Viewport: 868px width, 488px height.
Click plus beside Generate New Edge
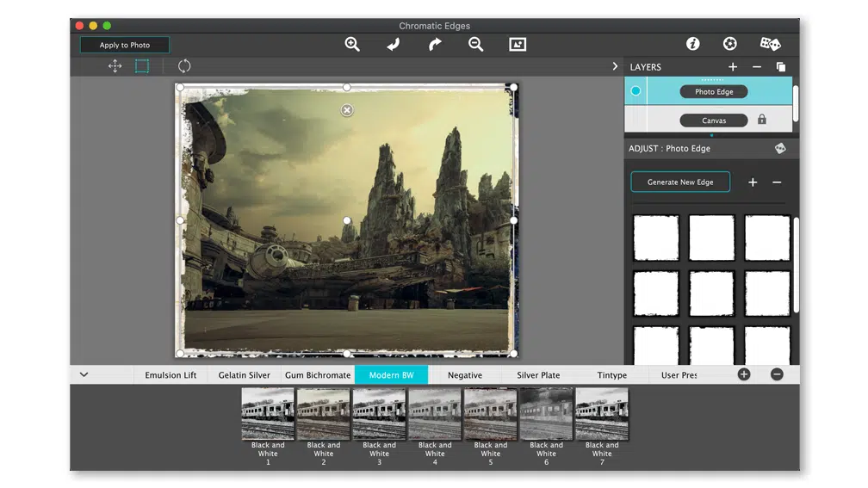[x=753, y=182]
